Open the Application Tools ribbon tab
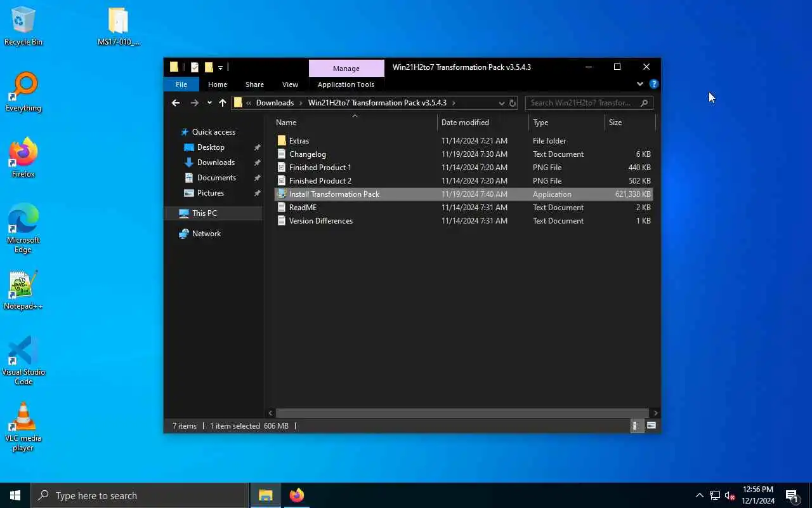Viewport: 812px width, 508px height. coord(346,84)
